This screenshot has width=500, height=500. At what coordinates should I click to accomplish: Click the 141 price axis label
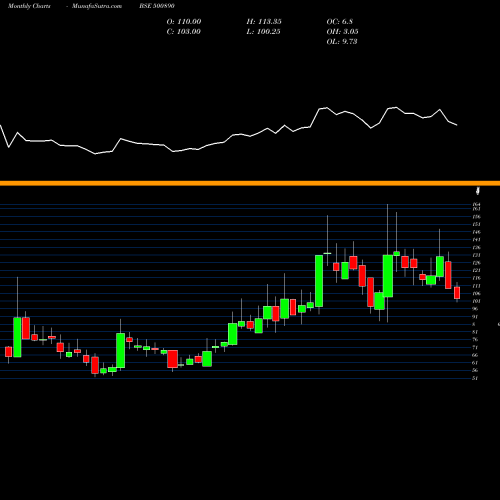(477, 240)
